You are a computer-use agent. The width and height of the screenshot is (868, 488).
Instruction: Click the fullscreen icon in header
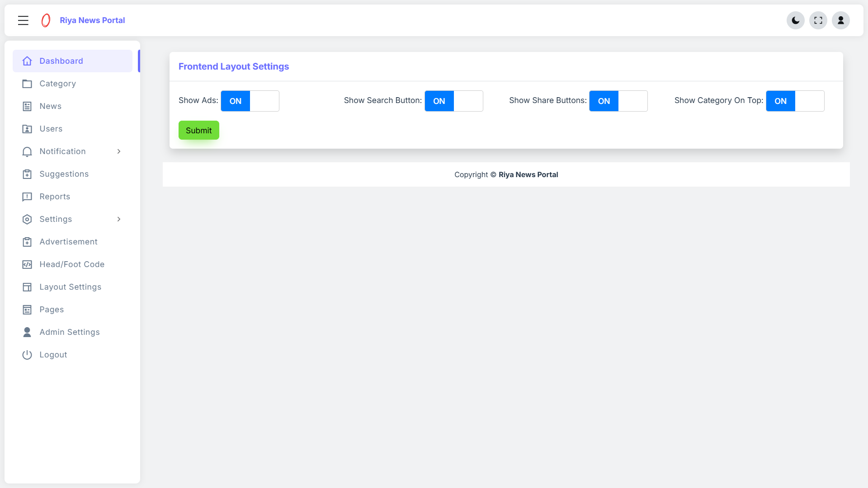tap(818, 20)
